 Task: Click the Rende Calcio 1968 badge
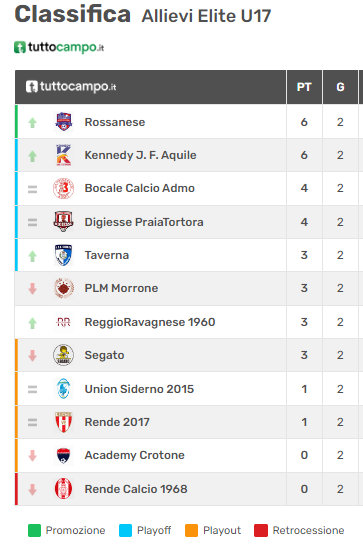click(x=63, y=489)
